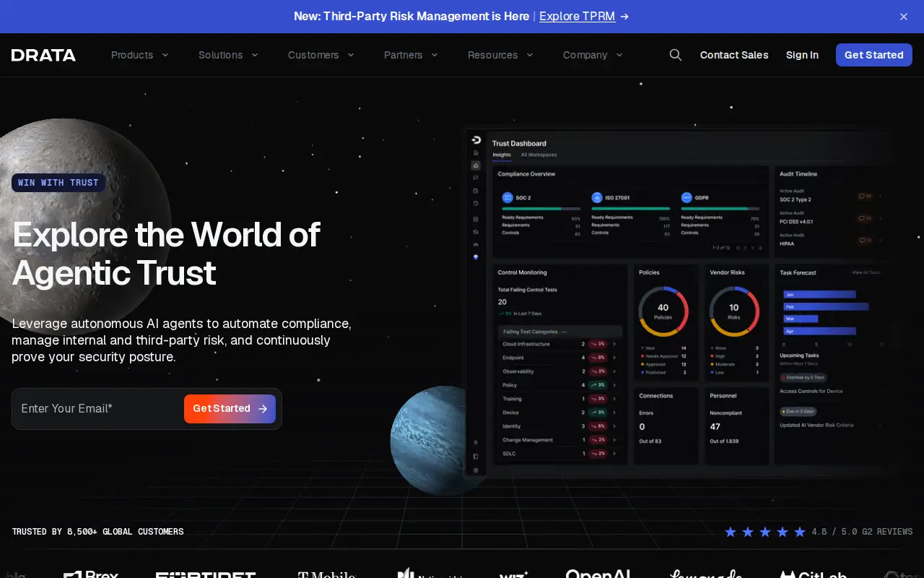
Task: Click the Trust Dashboard title in the preview
Action: pyautogui.click(x=519, y=143)
